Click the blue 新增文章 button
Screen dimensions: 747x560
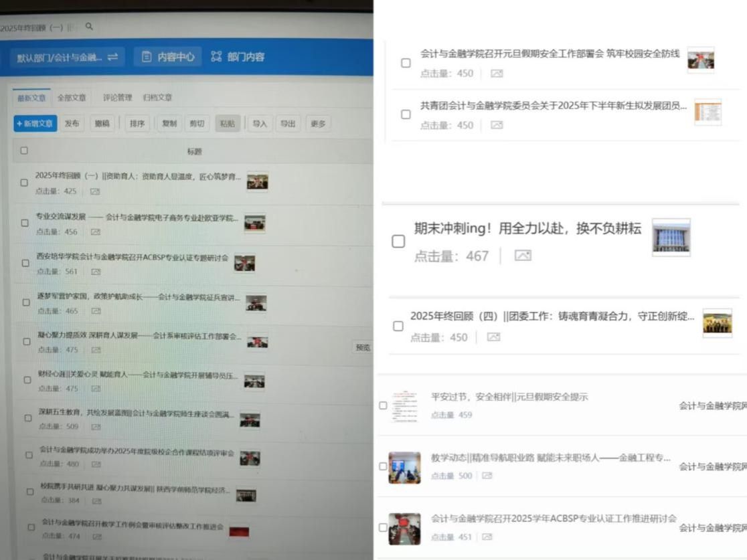[x=35, y=124]
